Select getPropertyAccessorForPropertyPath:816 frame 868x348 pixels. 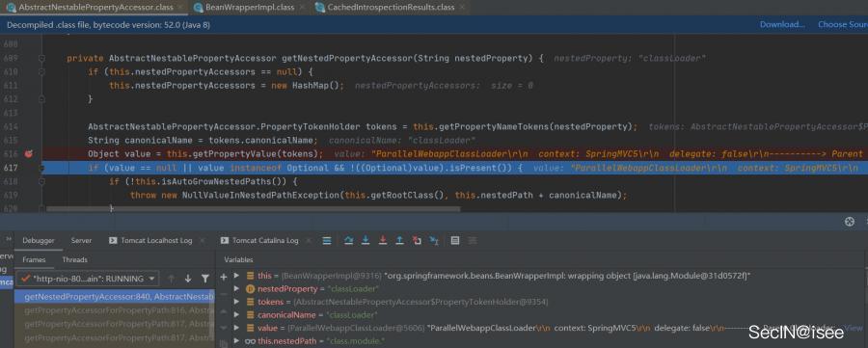114,310
